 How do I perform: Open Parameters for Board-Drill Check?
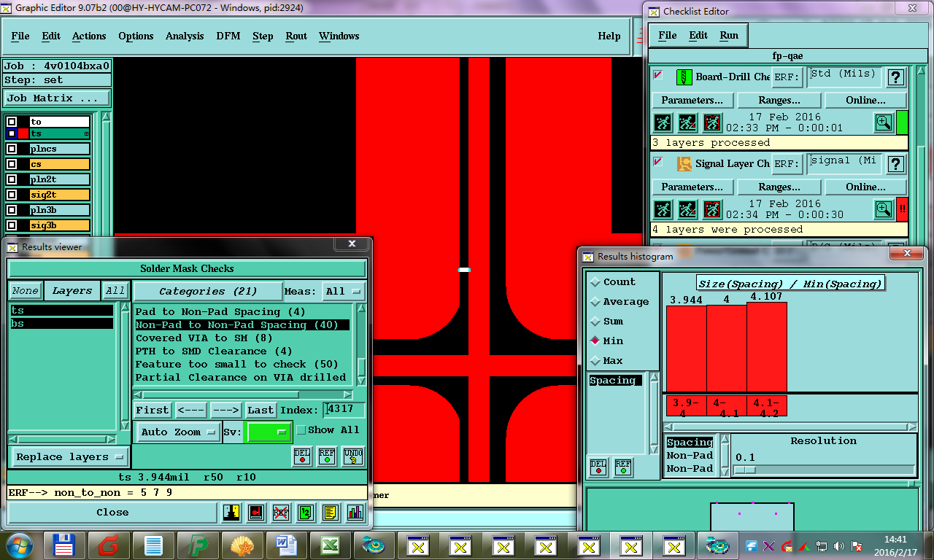coord(692,100)
